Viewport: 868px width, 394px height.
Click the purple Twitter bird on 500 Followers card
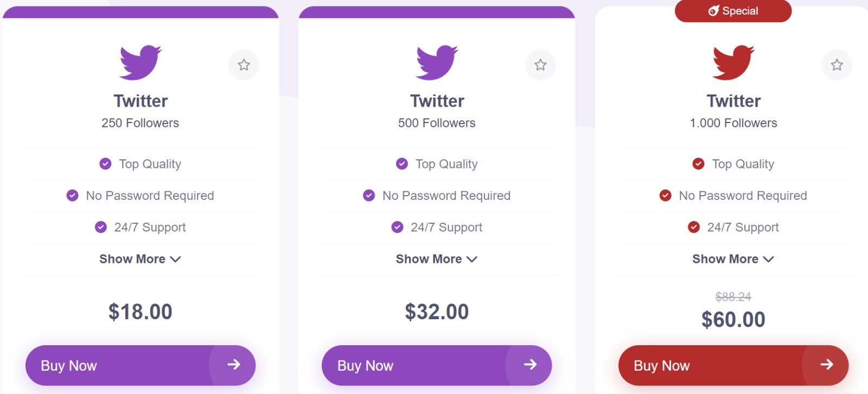point(437,62)
